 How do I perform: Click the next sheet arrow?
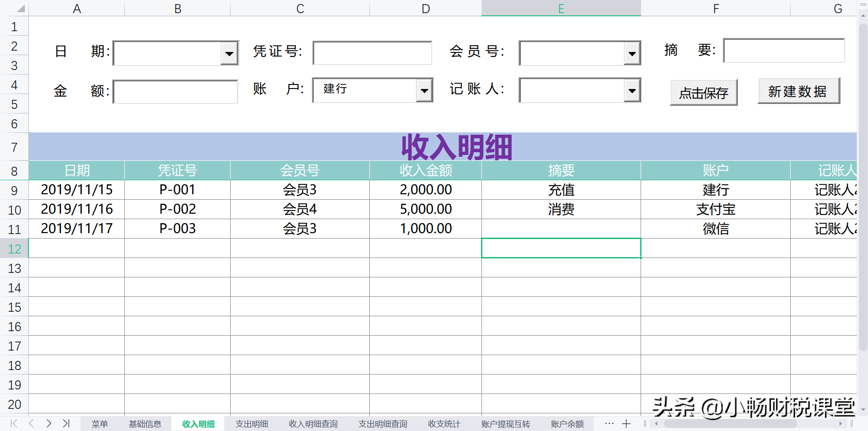tap(48, 424)
